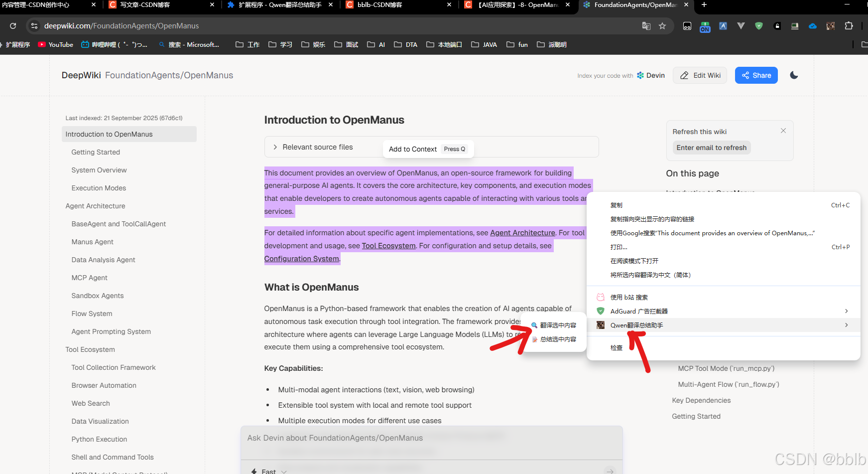Click the Edit Wiki button
The height and width of the screenshot is (474, 868).
(700, 75)
